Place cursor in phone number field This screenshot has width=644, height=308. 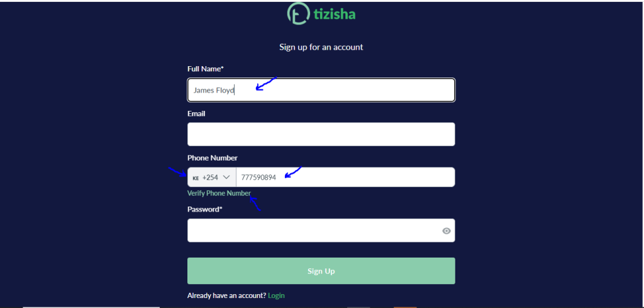[345, 177]
